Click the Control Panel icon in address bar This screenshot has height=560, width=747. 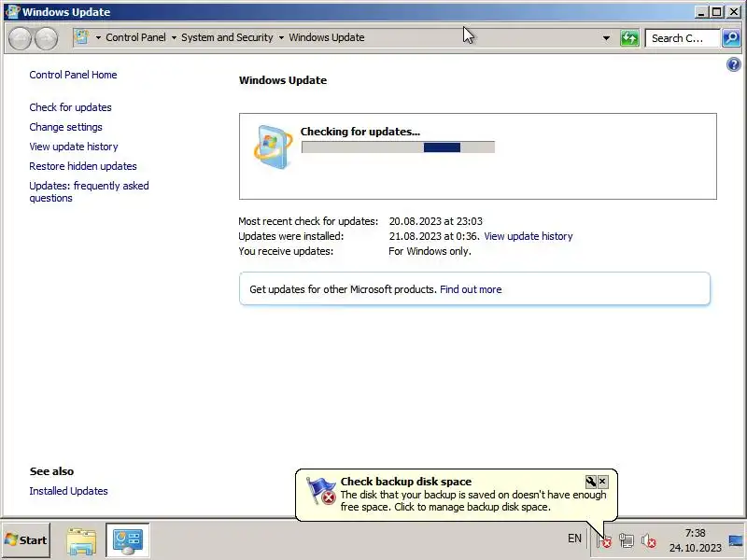pyautogui.click(x=81, y=37)
